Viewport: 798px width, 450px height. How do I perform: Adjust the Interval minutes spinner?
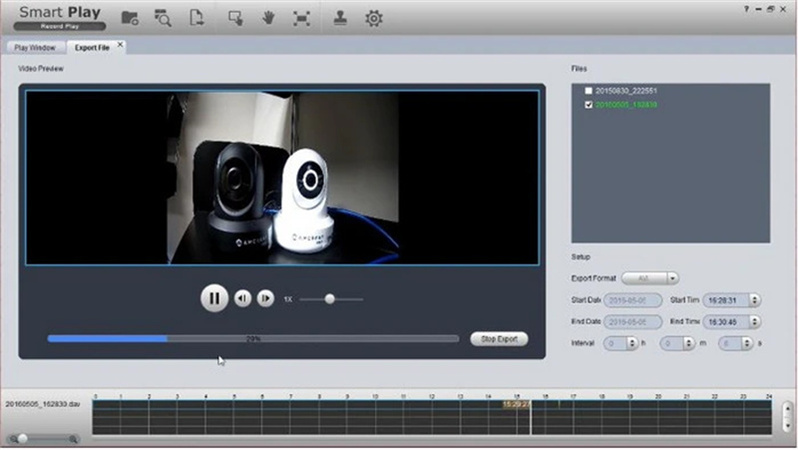tap(689, 344)
